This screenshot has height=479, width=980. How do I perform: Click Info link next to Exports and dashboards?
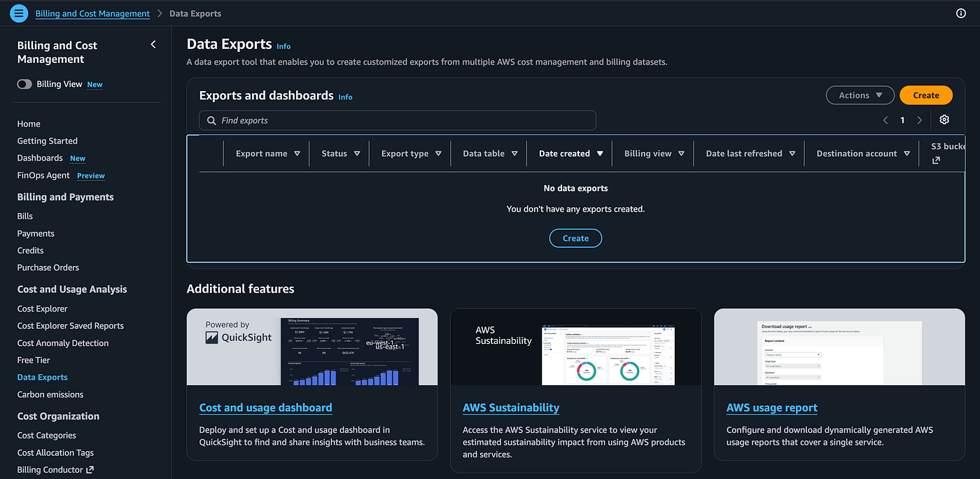[346, 97]
